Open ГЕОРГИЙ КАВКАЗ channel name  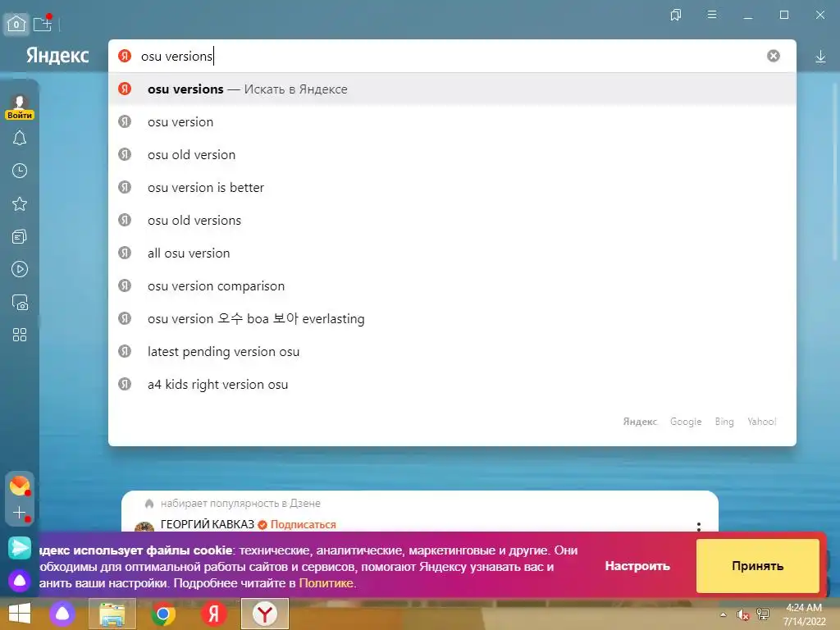pyautogui.click(x=208, y=524)
